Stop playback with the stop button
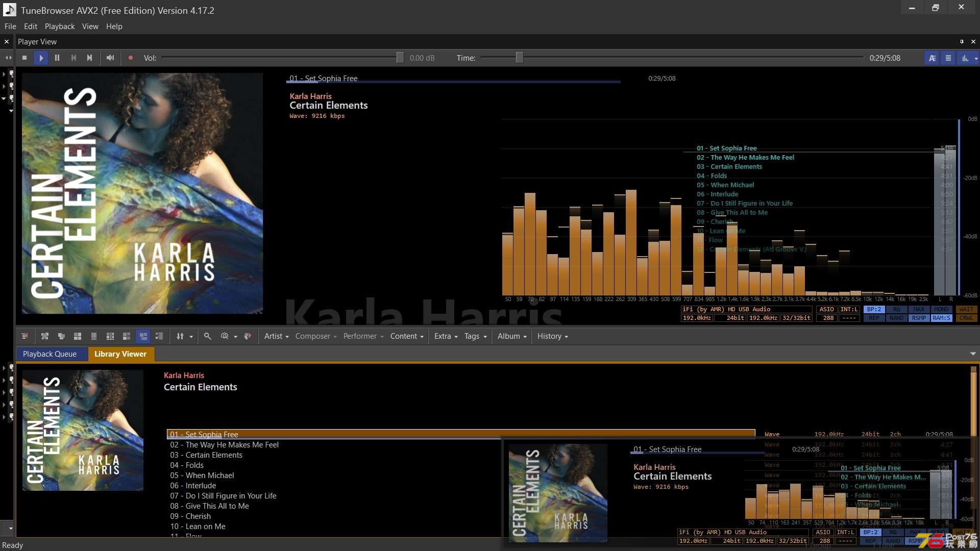 [24, 58]
